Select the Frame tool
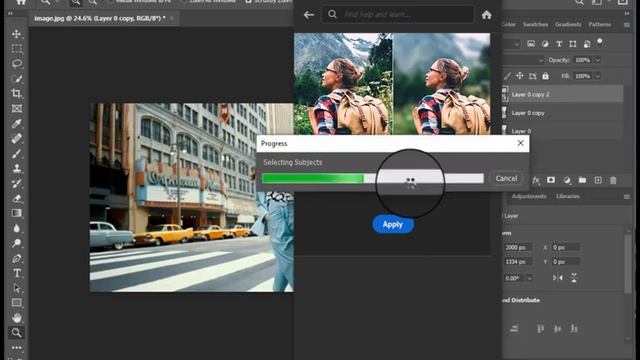The width and height of the screenshot is (640, 360). 17,109
